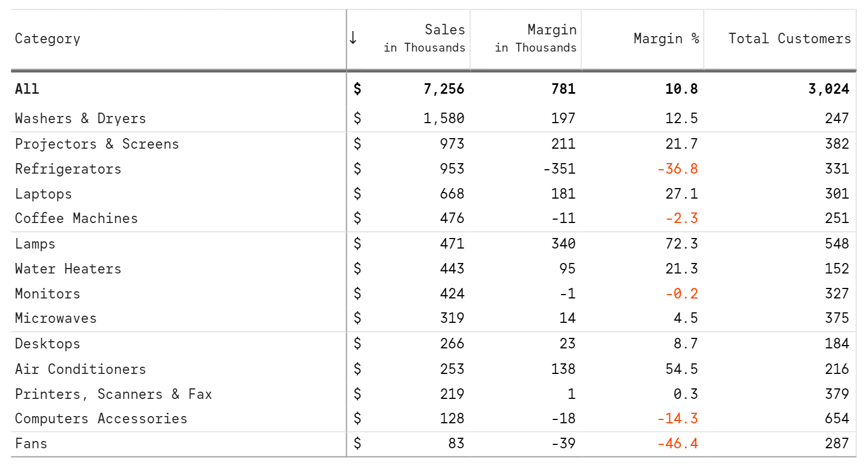Select the Air Conditioners category row
The image size is (868, 471).
click(434, 369)
